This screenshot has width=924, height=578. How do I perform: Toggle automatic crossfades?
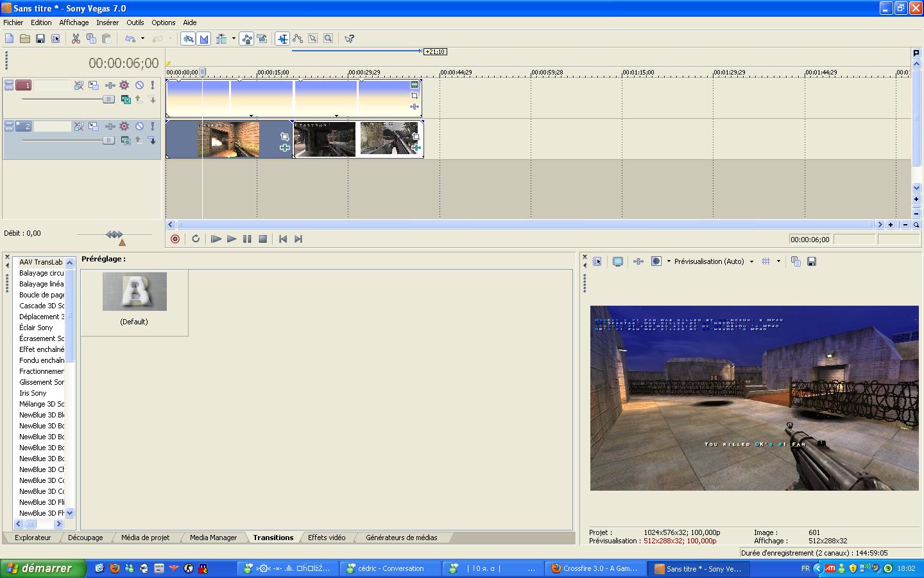click(204, 39)
